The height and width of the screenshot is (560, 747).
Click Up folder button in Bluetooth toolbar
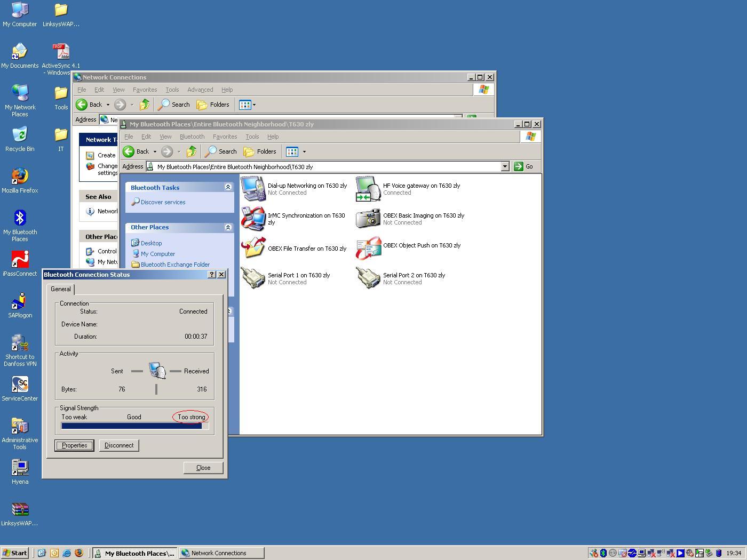191,151
